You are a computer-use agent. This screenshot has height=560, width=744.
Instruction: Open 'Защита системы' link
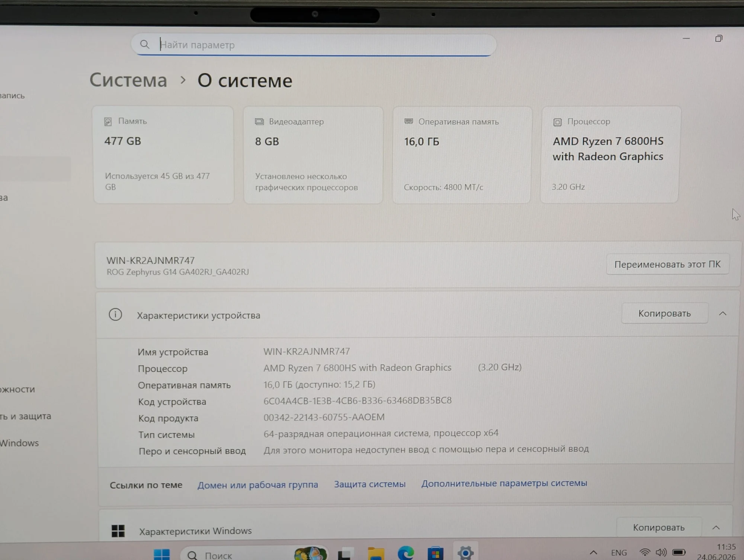coord(370,484)
